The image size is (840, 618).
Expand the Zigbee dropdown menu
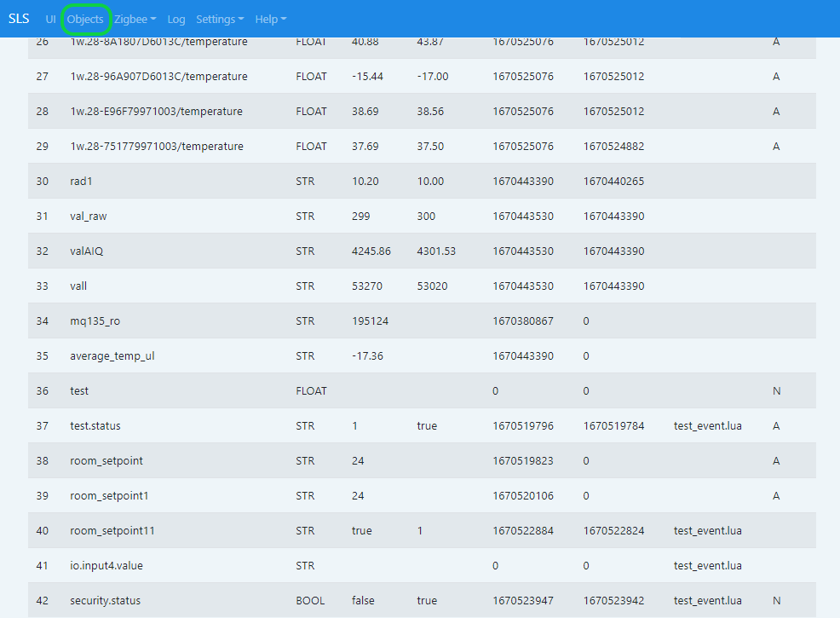point(135,19)
